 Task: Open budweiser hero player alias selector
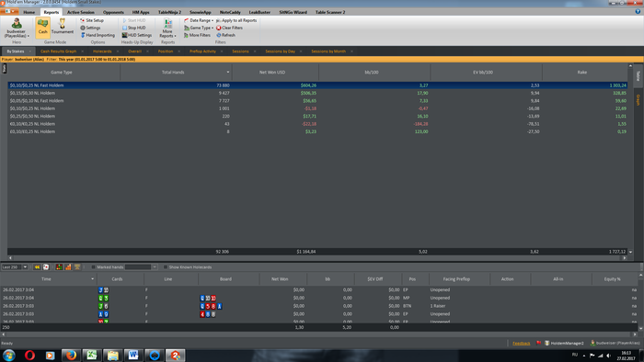(x=17, y=28)
